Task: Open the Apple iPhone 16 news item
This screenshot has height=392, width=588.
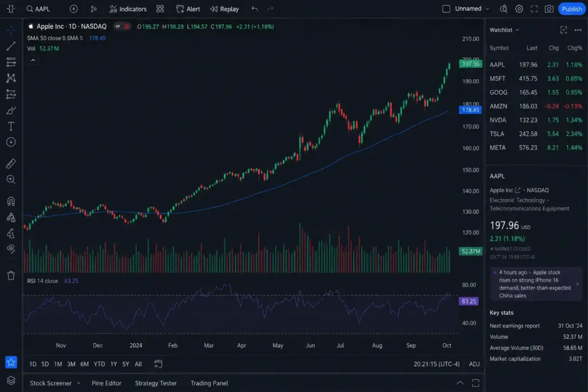Action: tap(536, 284)
